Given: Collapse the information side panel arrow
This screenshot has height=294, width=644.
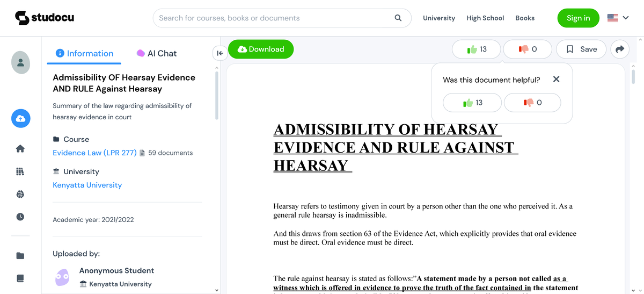Looking at the screenshot, I should [220, 53].
